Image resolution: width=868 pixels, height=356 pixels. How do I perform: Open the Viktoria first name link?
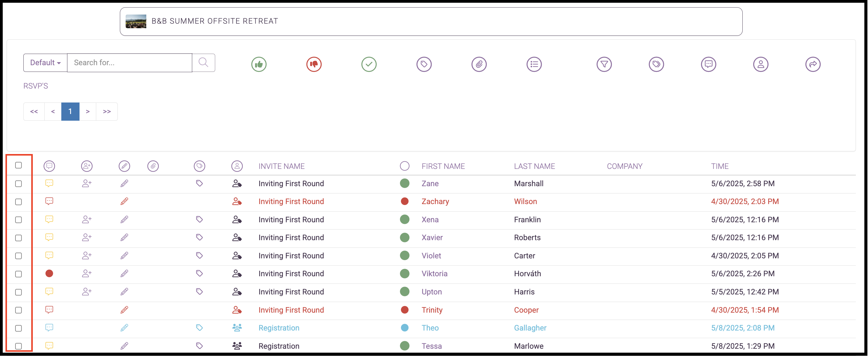pyautogui.click(x=434, y=274)
